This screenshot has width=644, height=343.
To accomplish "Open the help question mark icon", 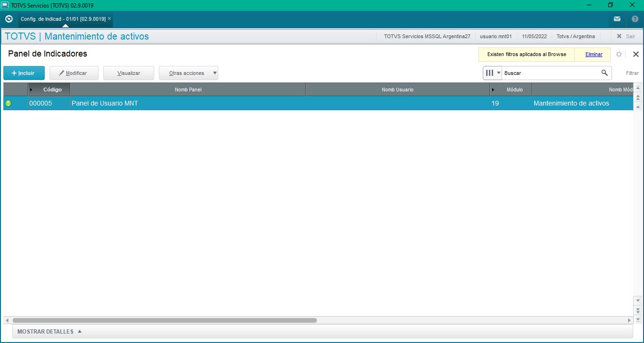I will point(635,19).
